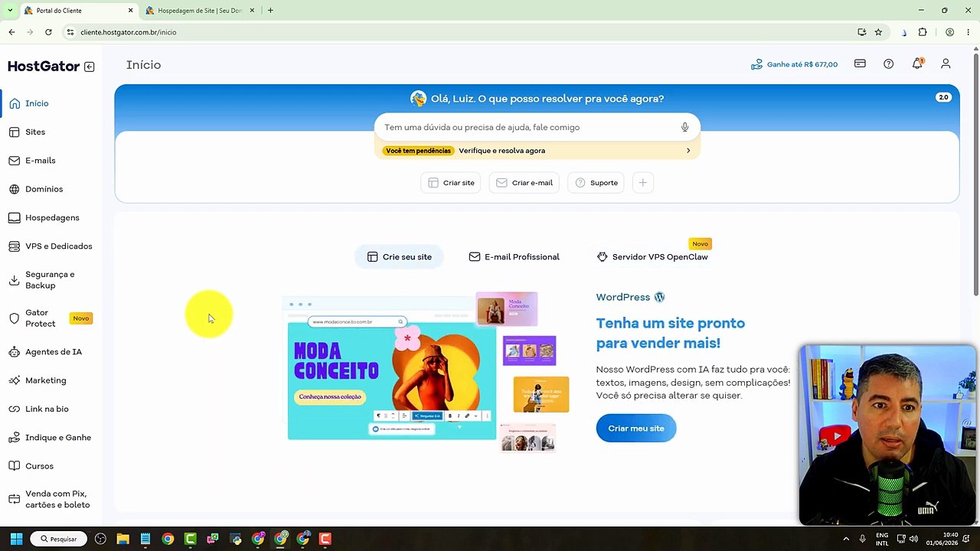Click the Criar meu site button
This screenshot has height=551, width=980.
(x=636, y=429)
